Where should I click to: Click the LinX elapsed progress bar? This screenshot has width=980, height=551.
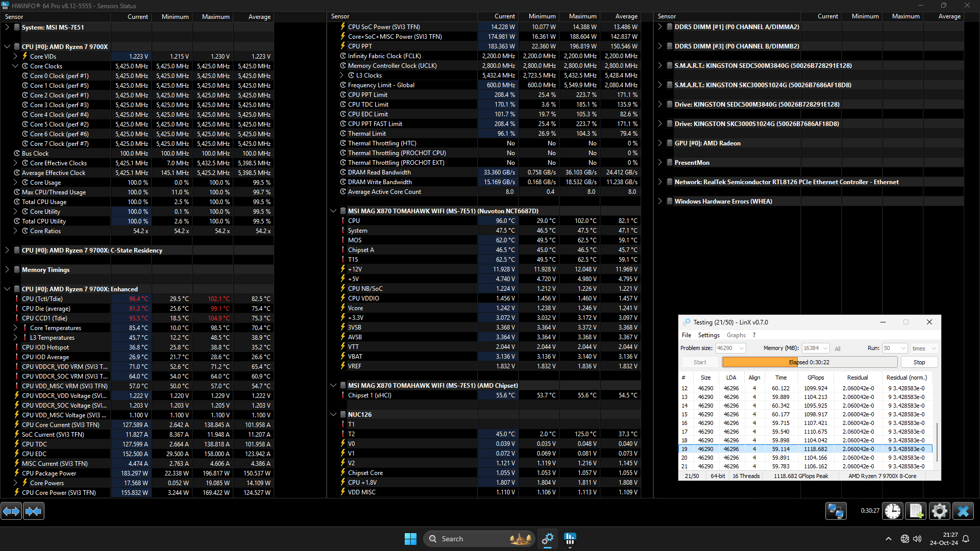(x=810, y=362)
